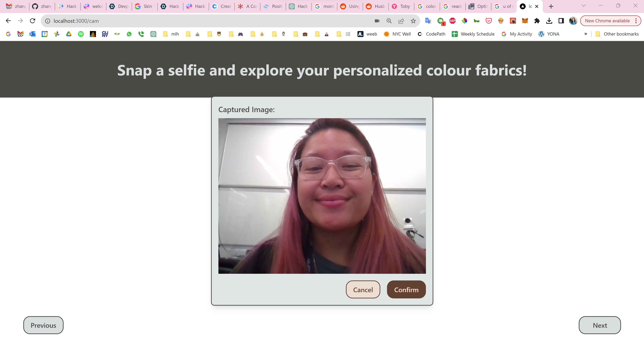The width and height of the screenshot is (644, 344).
Task: Go to the Next step
Action: 600,325
